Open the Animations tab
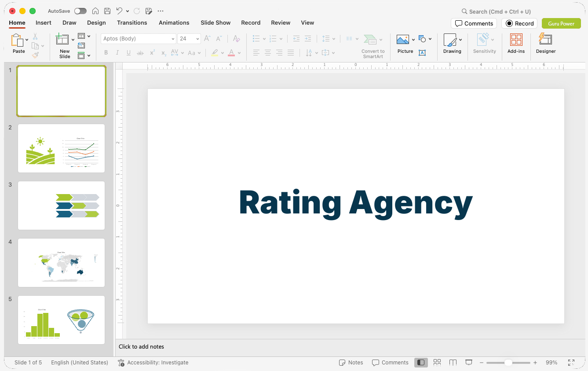This screenshot has width=588, height=371. point(174,22)
